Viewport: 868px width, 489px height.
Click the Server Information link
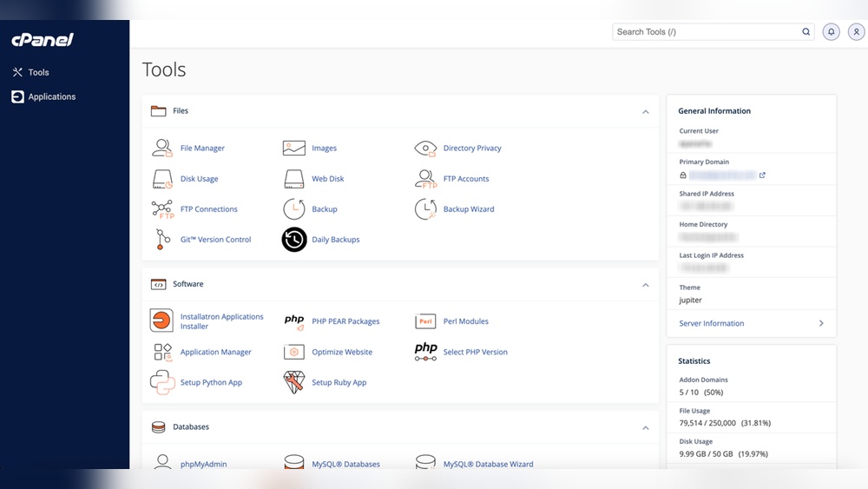point(712,323)
